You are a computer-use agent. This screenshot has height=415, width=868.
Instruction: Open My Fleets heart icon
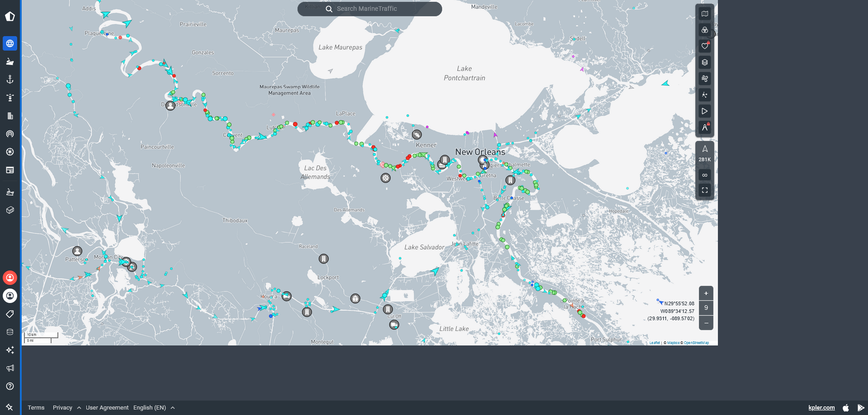coord(705,46)
